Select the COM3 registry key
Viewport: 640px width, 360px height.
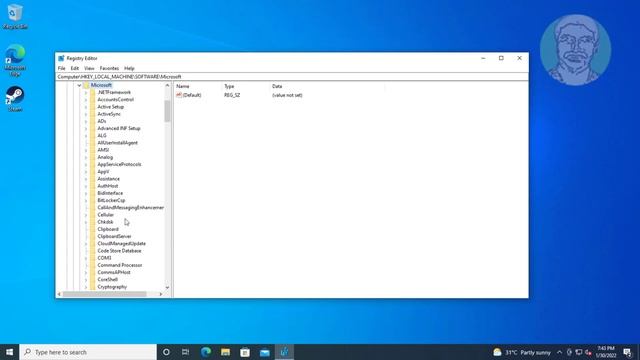pos(104,258)
